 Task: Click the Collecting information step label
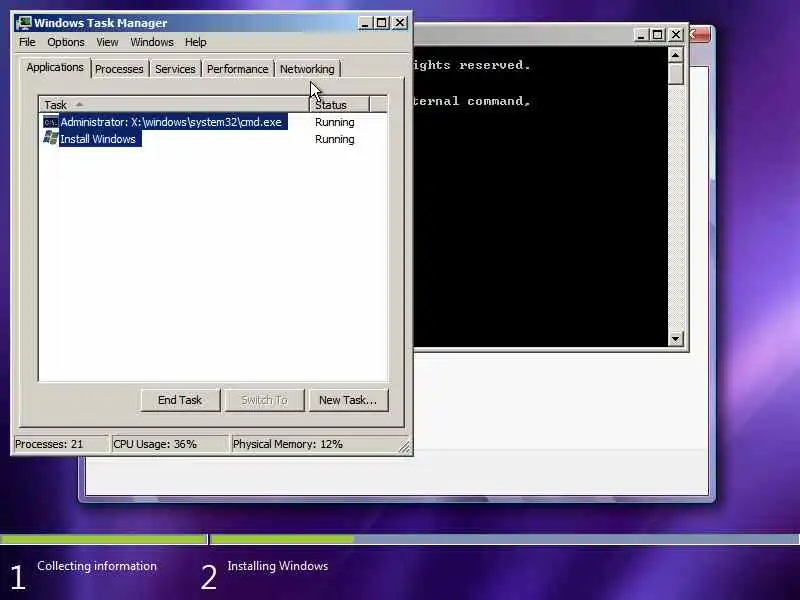coord(97,566)
